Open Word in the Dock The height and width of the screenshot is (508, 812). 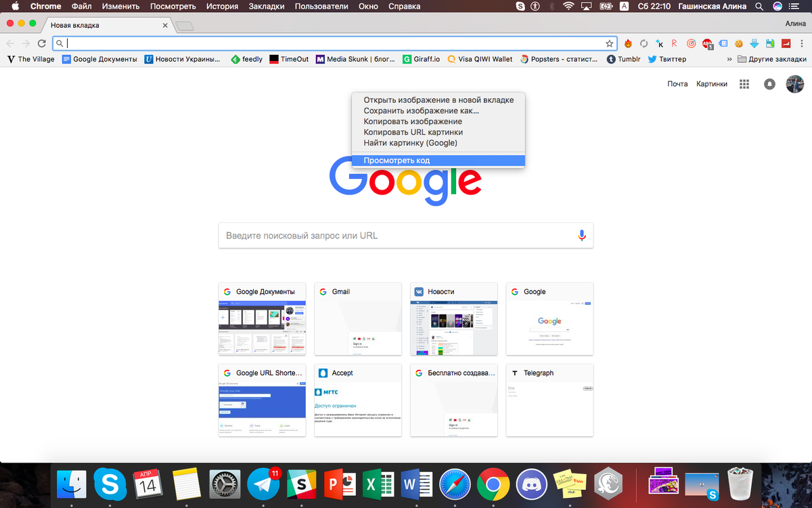[417, 484]
